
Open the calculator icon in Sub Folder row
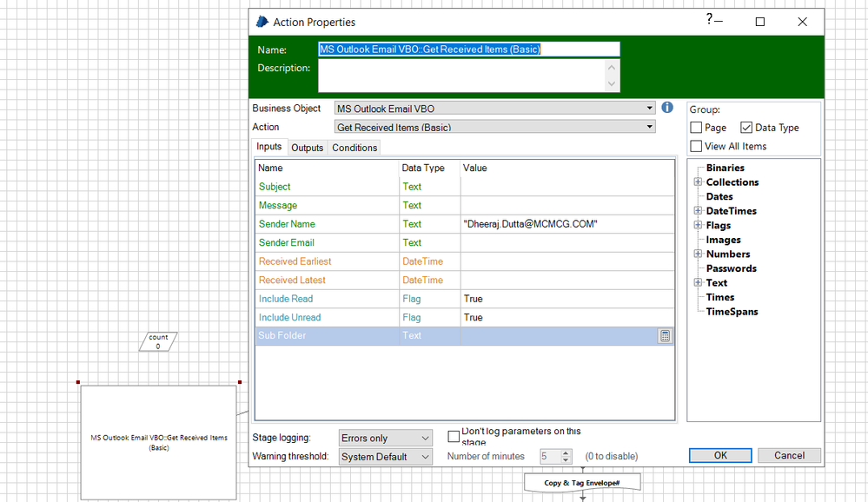(x=665, y=336)
